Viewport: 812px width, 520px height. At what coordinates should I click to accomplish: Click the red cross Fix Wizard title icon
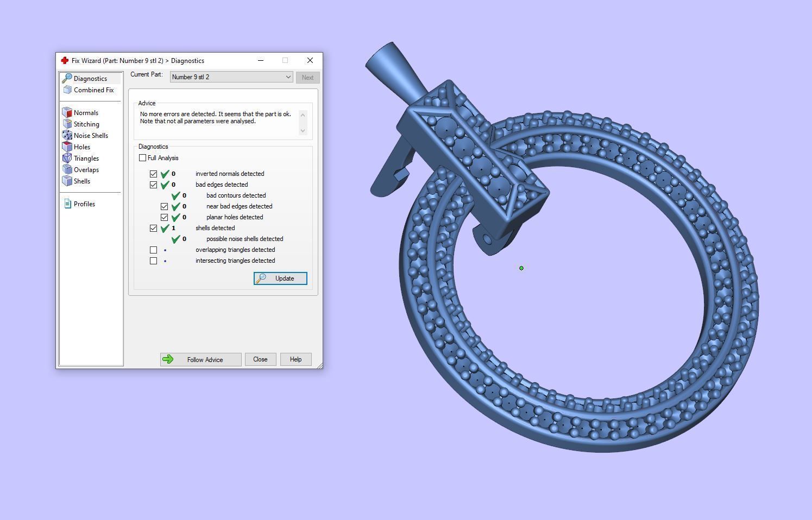65,60
